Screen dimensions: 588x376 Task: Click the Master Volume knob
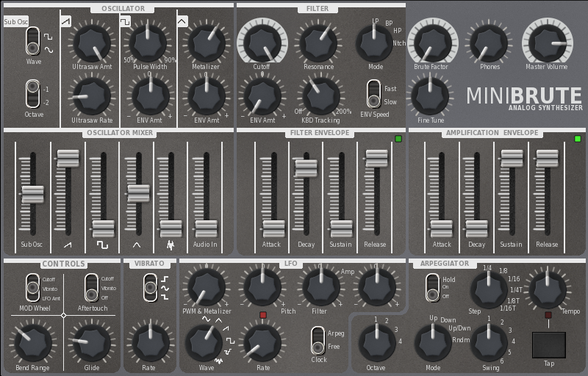pos(548,43)
